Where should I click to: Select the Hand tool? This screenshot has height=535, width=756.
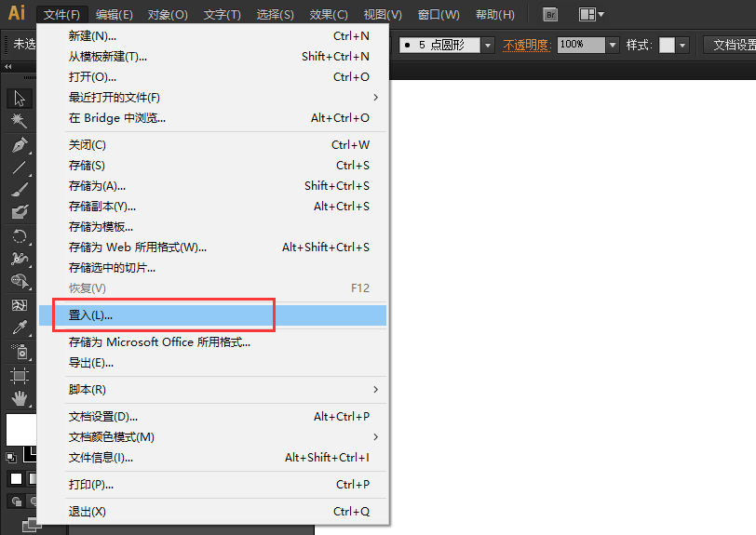coord(20,398)
